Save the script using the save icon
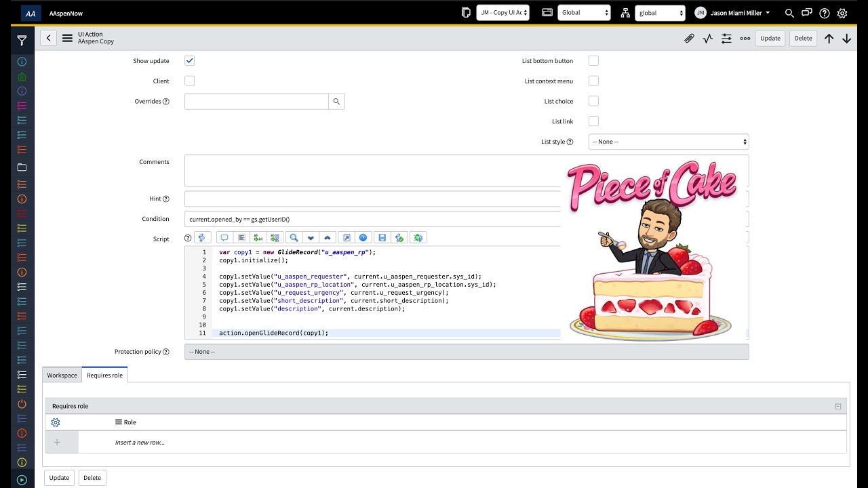 click(382, 237)
